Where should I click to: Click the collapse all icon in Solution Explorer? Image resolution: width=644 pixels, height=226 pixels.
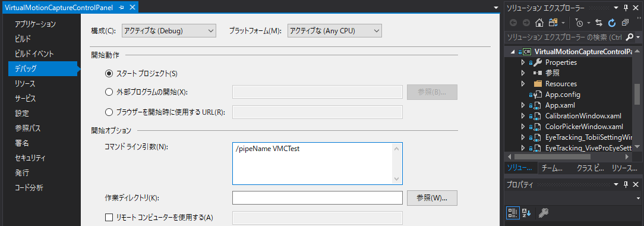pyautogui.click(x=626, y=23)
